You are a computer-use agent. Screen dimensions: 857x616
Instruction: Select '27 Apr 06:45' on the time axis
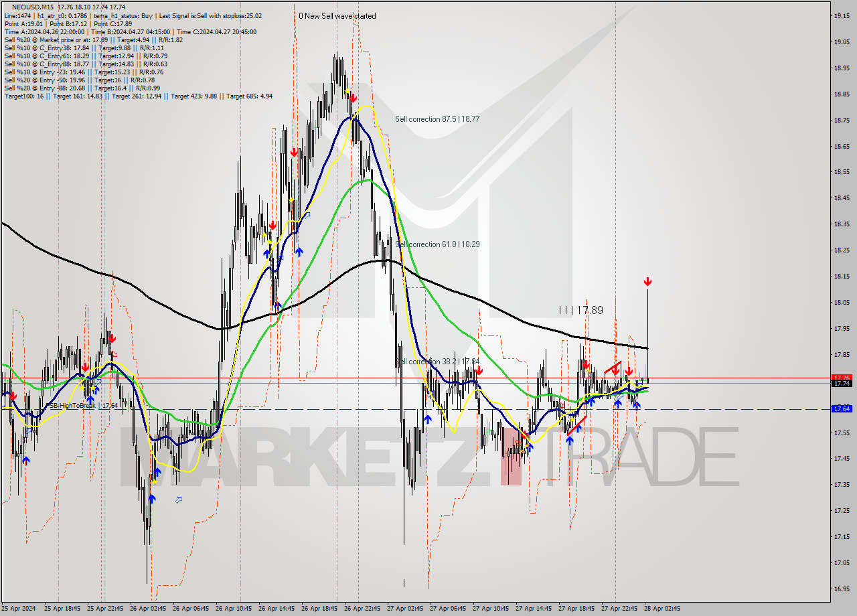click(x=449, y=609)
